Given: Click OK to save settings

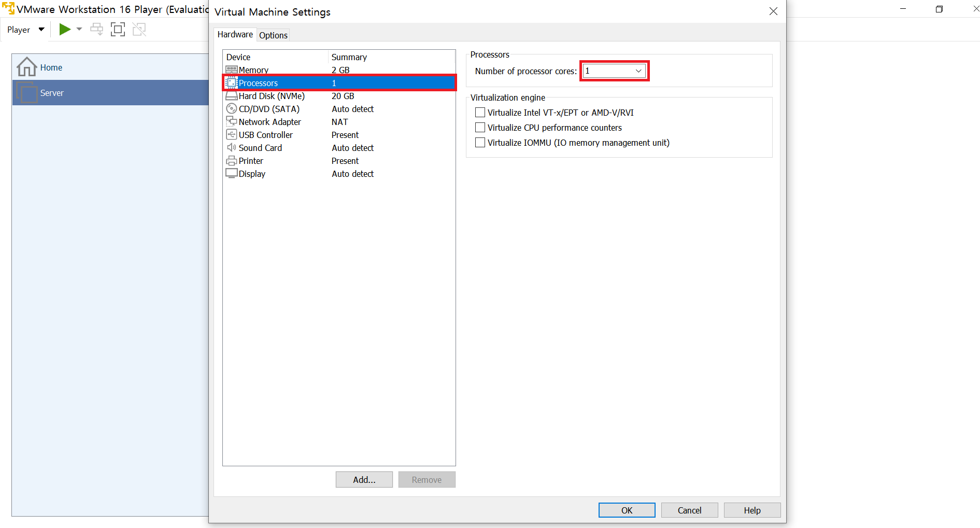Looking at the screenshot, I should coord(627,510).
